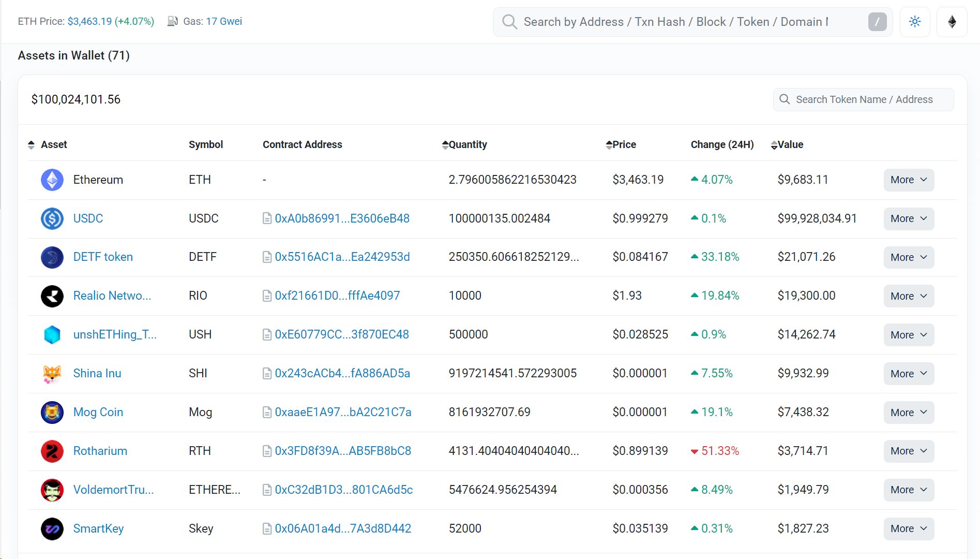Expand the More dropdown for unshETHing
The image size is (980, 559).
point(909,335)
